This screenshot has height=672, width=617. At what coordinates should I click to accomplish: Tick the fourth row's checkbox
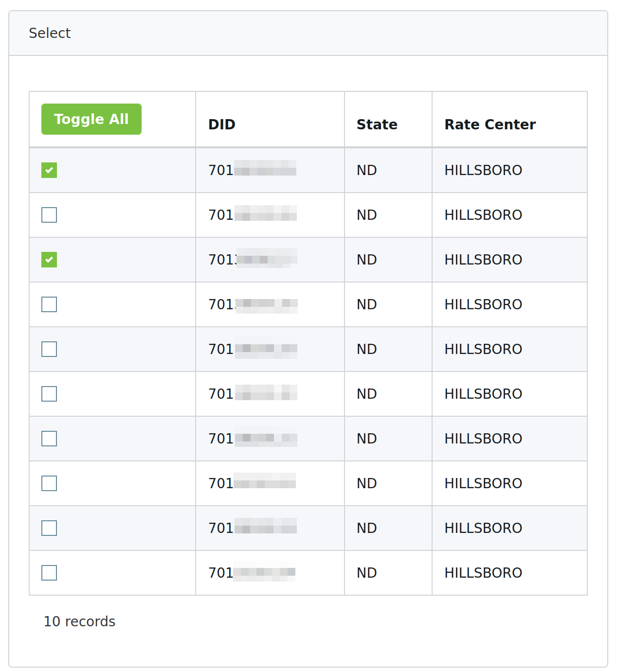(49, 304)
